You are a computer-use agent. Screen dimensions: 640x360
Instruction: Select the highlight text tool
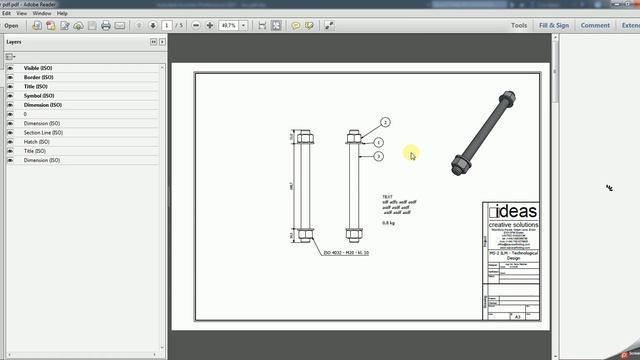[x=309, y=26]
